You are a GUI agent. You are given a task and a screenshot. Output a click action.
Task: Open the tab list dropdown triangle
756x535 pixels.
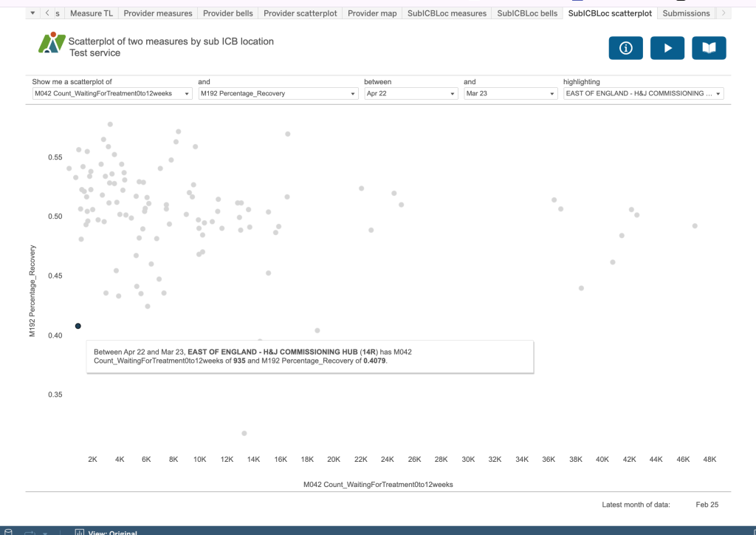33,13
